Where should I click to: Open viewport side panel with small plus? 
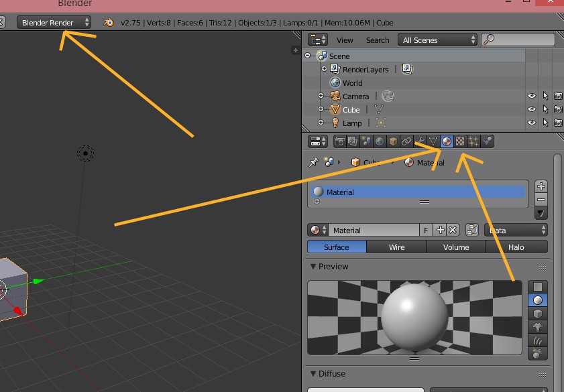click(x=295, y=50)
